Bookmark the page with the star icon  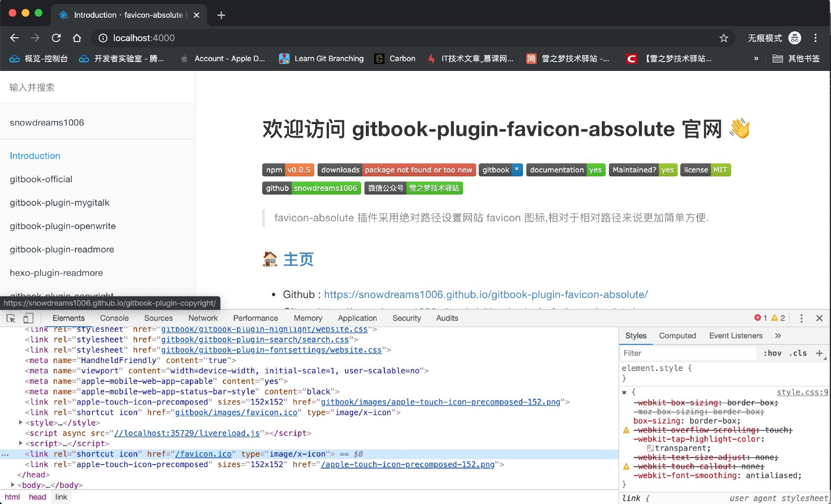click(724, 38)
